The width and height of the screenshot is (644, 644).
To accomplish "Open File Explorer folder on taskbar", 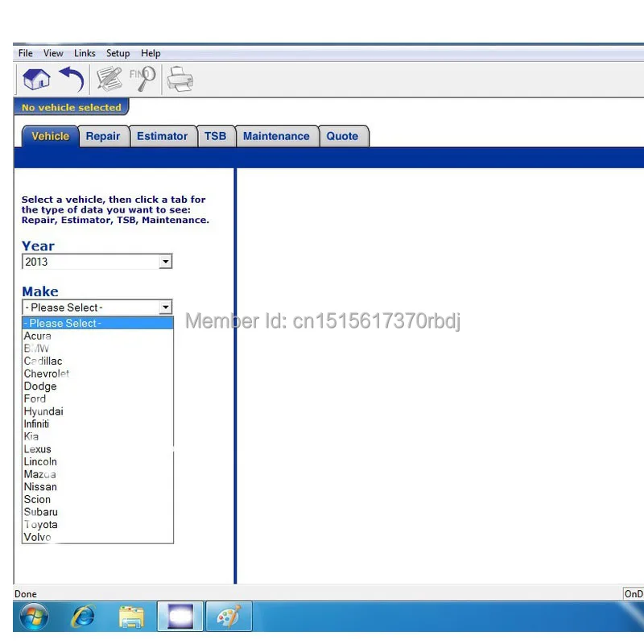I will 131,617.
